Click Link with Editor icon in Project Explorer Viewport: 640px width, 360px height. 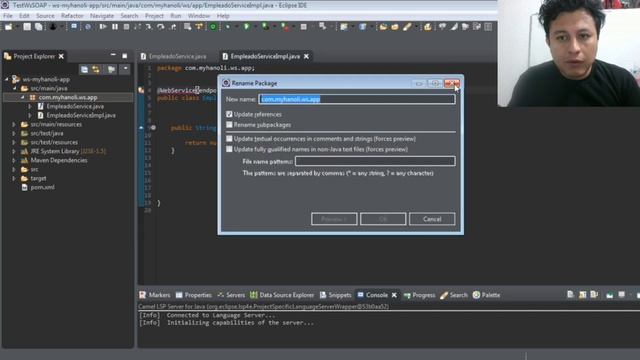click(x=96, y=69)
